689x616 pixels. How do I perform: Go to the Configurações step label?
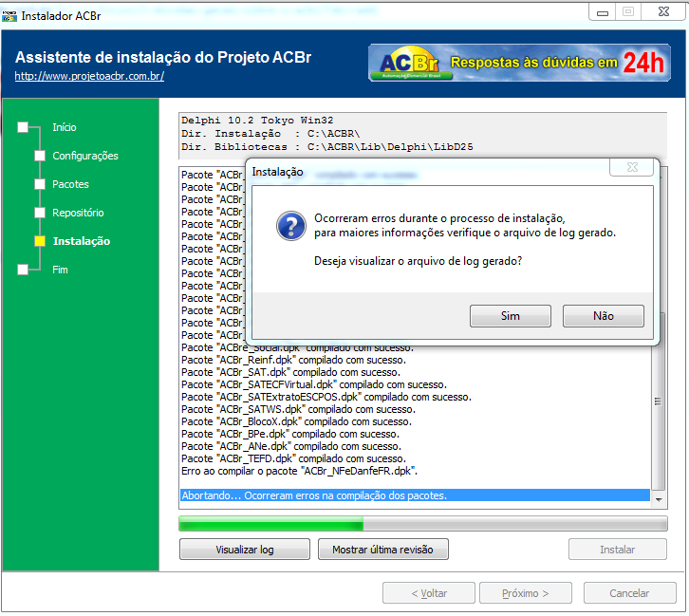coord(85,156)
